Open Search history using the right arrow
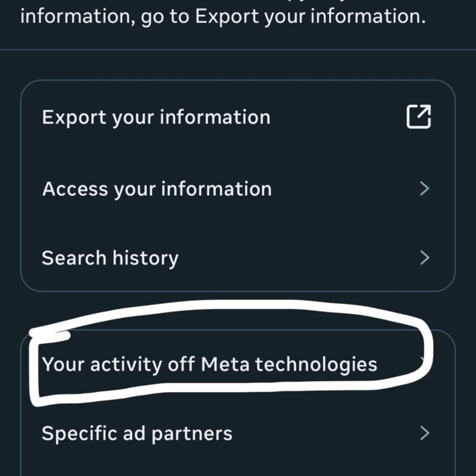476x476 pixels. (x=424, y=258)
